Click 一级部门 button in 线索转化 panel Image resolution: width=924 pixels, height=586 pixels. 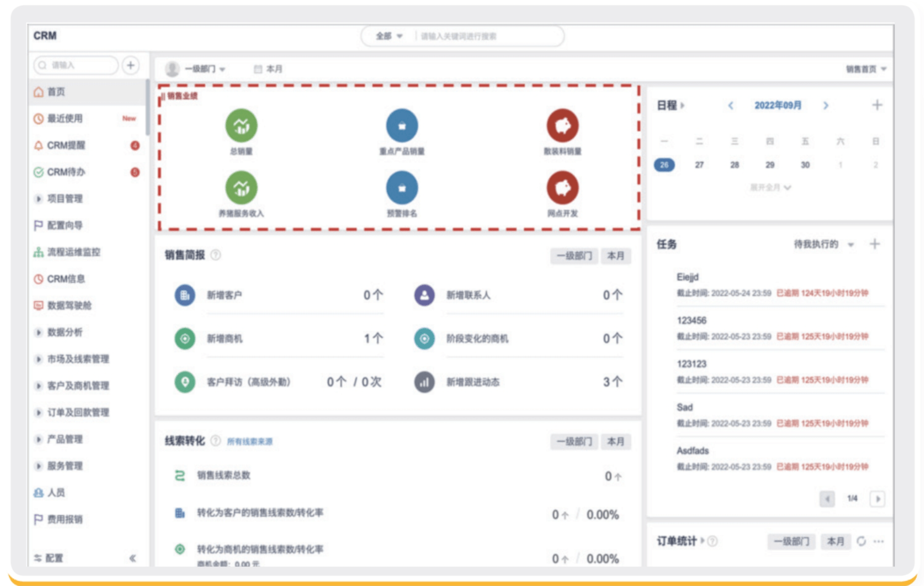(x=573, y=441)
